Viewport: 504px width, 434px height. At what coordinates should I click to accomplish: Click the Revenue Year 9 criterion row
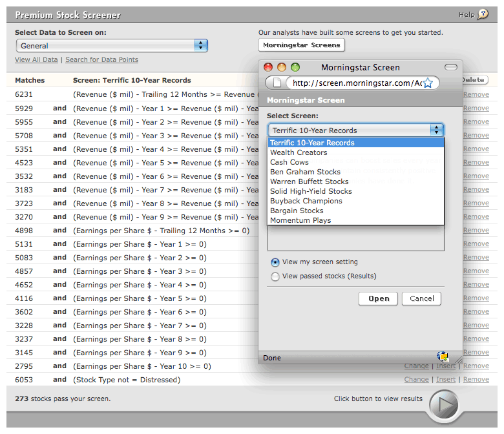click(x=165, y=217)
